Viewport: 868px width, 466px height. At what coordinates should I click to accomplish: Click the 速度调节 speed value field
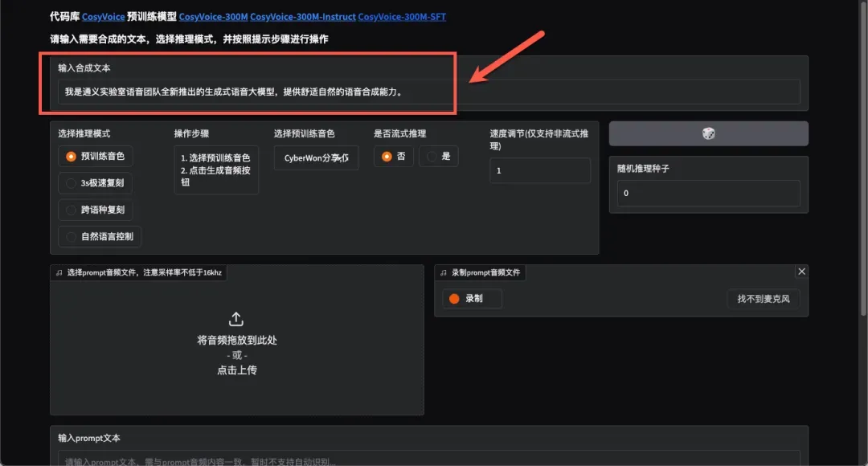(539, 170)
